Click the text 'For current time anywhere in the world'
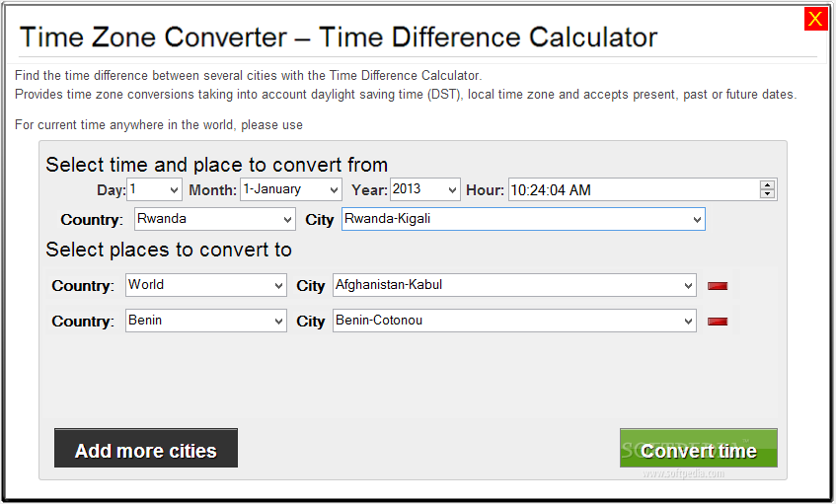The width and height of the screenshot is (836, 504). pyautogui.click(x=125, y=124)
